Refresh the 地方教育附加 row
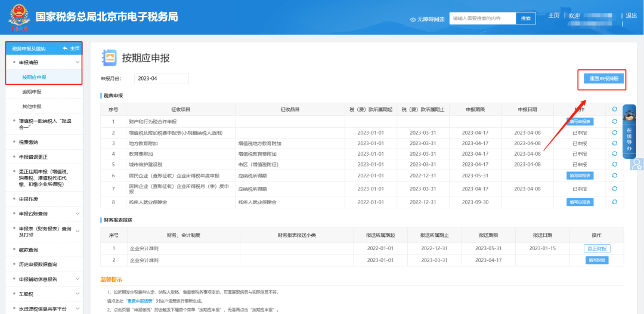Image resolution: width=644 pixels, height=314 pixels. (614, 143)
